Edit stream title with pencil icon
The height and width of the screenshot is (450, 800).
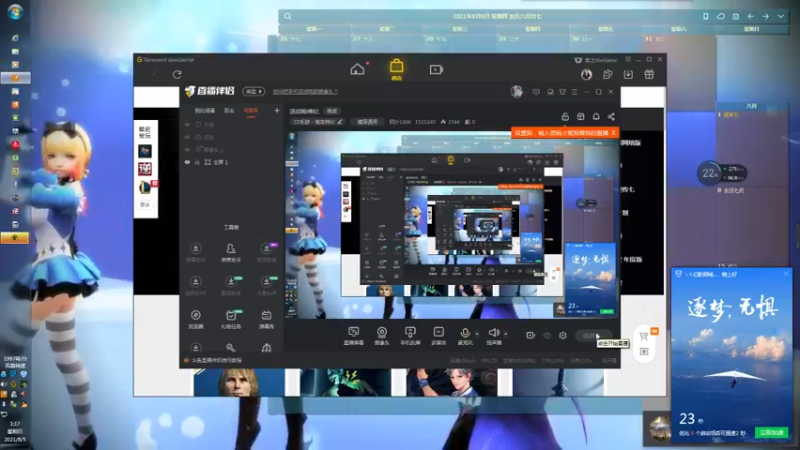[x=340, y=122]
